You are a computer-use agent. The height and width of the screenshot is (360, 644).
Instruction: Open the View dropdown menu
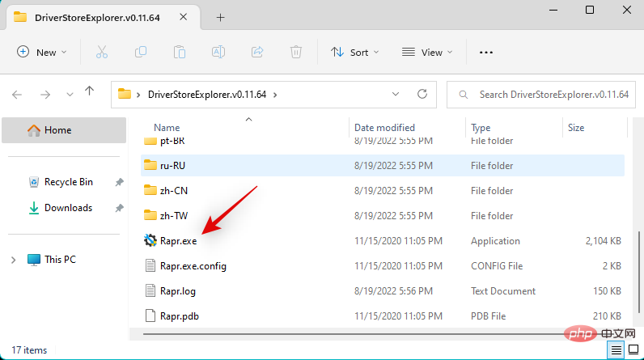pos(427,52)
